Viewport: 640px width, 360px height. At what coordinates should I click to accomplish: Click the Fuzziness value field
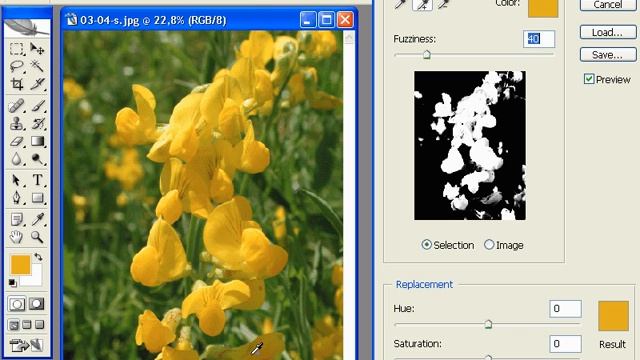tap(539, 39)
